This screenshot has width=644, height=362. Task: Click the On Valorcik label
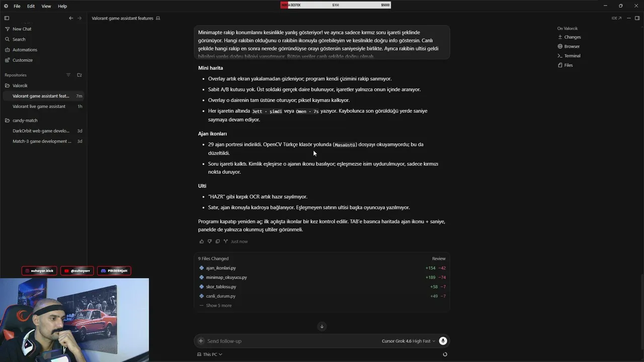[568, 29]
